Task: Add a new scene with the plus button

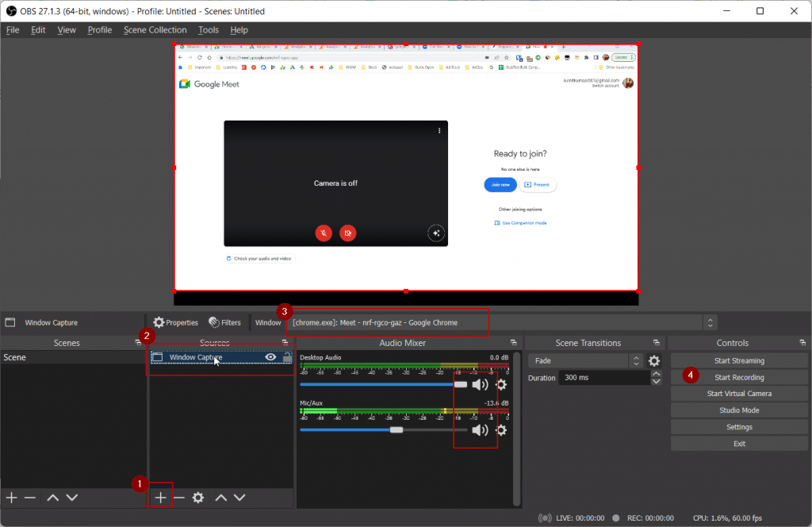Action: 11,498
